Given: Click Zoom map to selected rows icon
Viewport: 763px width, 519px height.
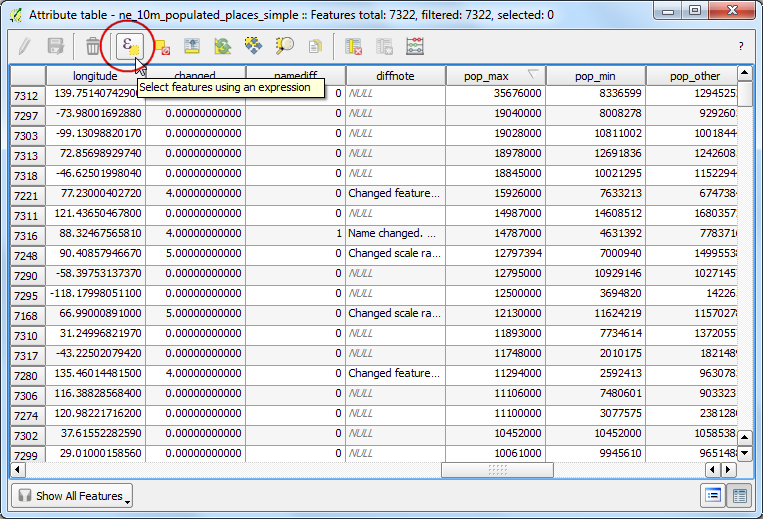Looking at the screenshot, I should [284, 46].
